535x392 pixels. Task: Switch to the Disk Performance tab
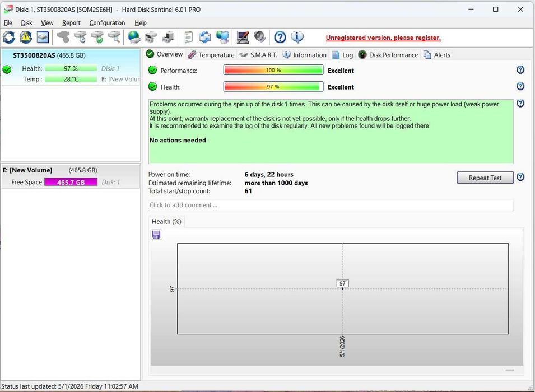pos(388,55)
